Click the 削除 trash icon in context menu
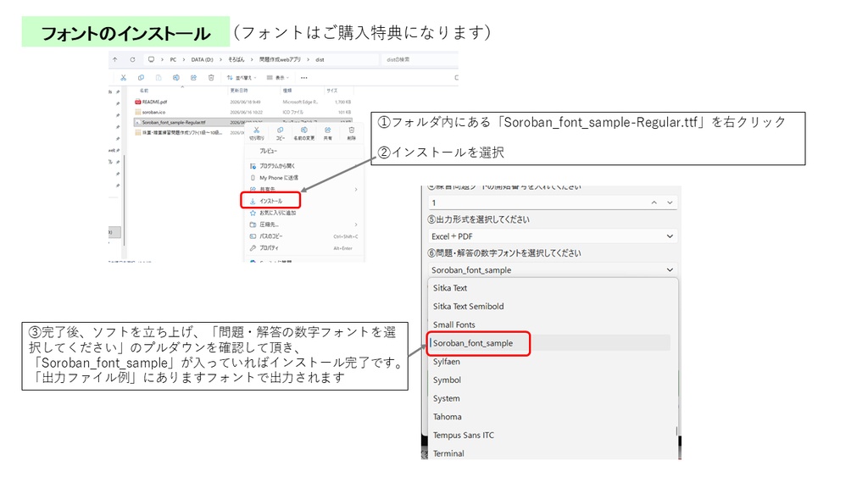The height and width of the screenshot is (488, 868). (352, 130)
